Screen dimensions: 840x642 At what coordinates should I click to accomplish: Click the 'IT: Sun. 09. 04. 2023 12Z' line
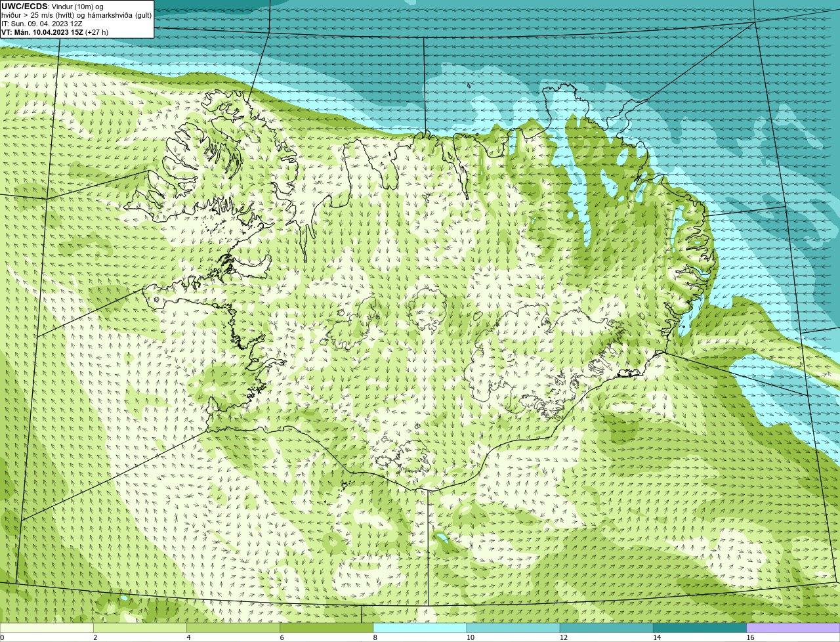pos(42,24)
